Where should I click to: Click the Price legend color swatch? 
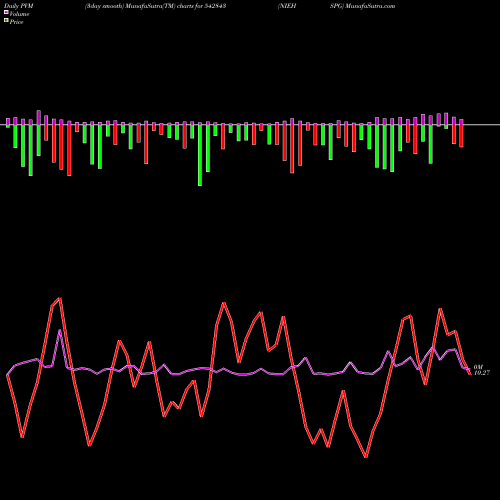tap(6, 21)
